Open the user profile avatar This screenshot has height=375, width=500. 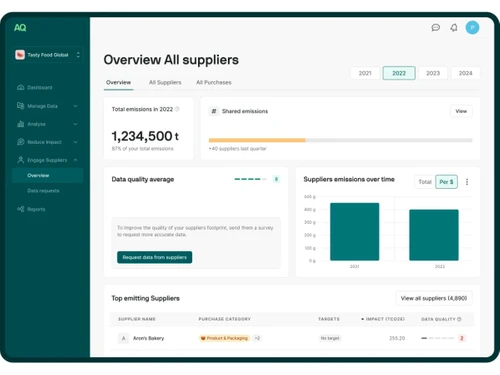[x=472, y=28]
